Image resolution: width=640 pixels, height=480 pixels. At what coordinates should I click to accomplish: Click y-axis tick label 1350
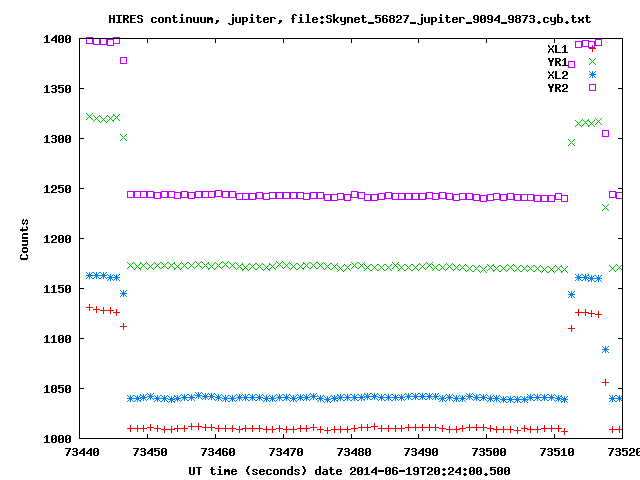click(57, 89)
